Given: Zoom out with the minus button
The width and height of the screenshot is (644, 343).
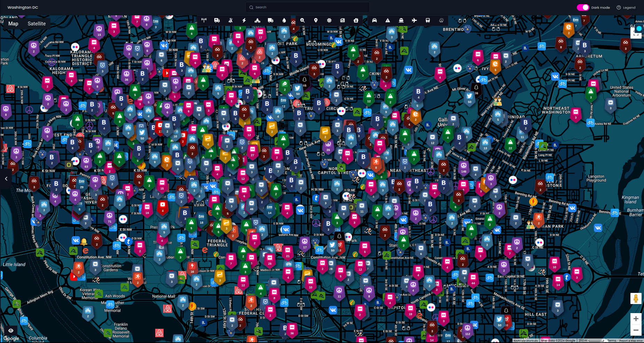Looking at the screenshot, I should (x=636, y=330).
